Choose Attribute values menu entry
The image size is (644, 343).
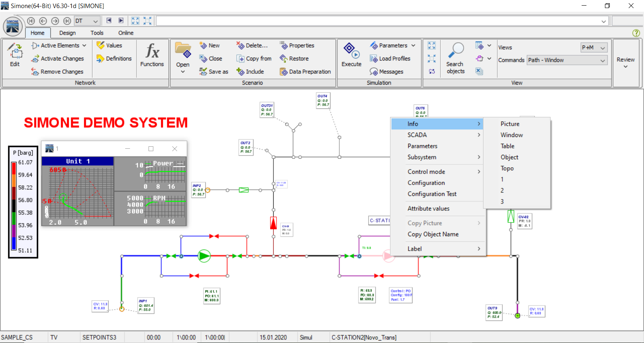coord(439,208)
